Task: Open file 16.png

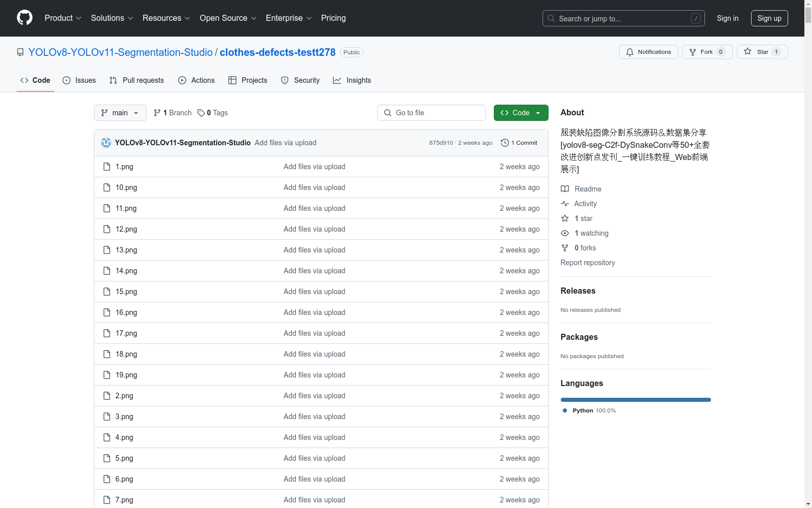Action: click(x=126, y=312)
